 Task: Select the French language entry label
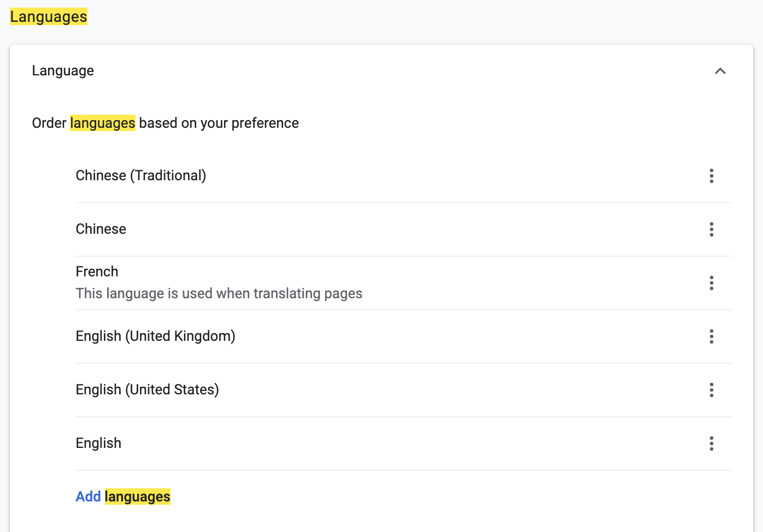coord(97,272)
